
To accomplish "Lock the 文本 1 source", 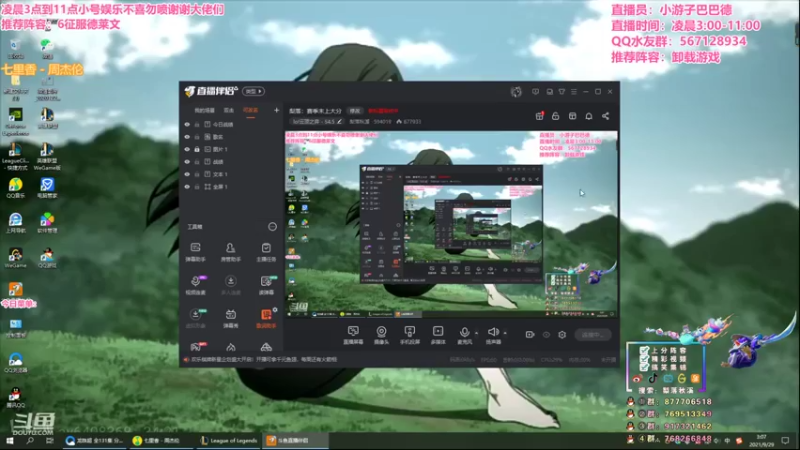I will coord(197,174).
